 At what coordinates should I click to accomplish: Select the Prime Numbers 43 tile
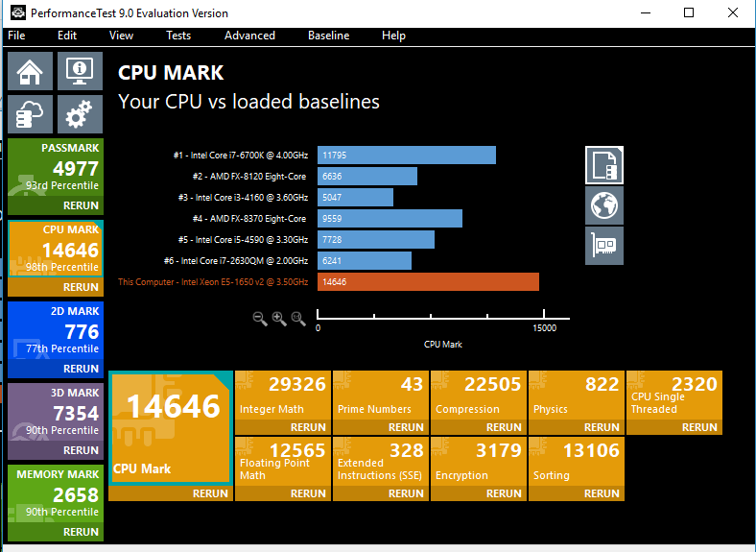click(381, 396)
